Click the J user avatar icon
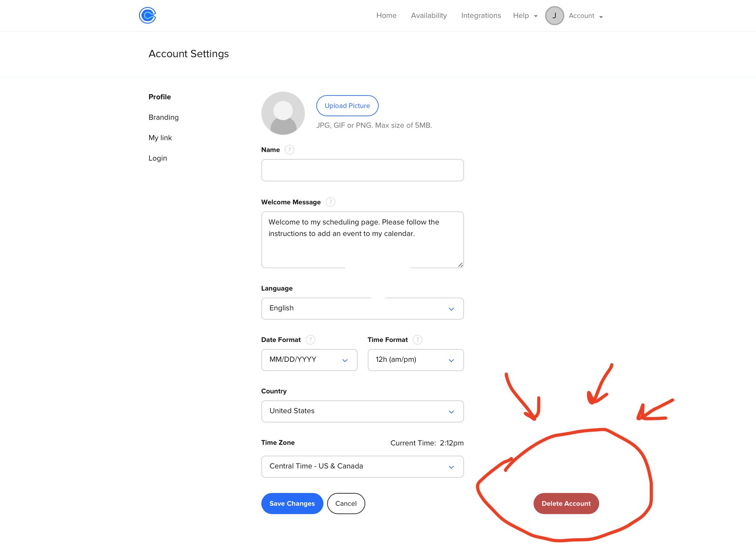Image resolution: width=756 pixels, height=546 pixels. point(554,15)
